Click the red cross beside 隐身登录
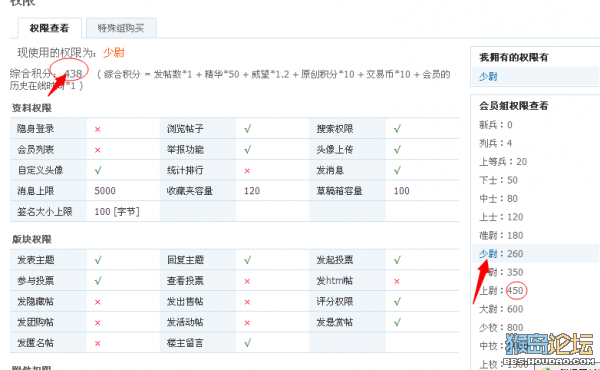Viewport: 600px width, 370px height. [x=98, y=129]
